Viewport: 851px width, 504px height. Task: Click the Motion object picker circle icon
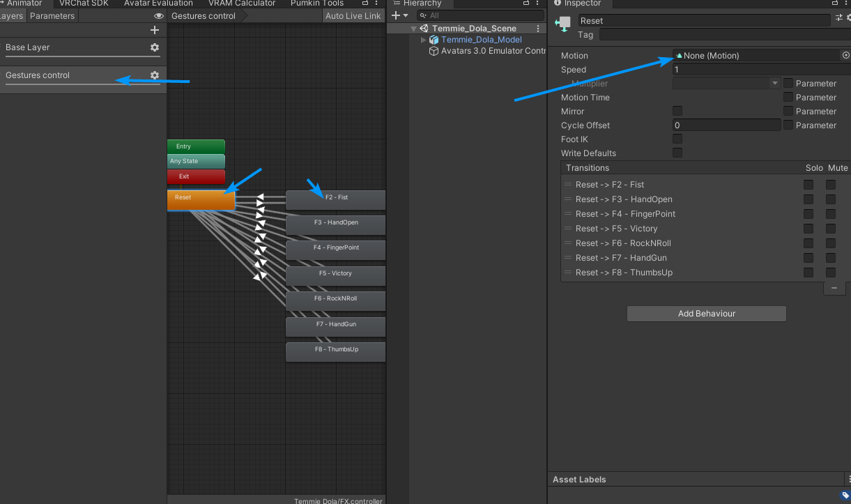846,56
